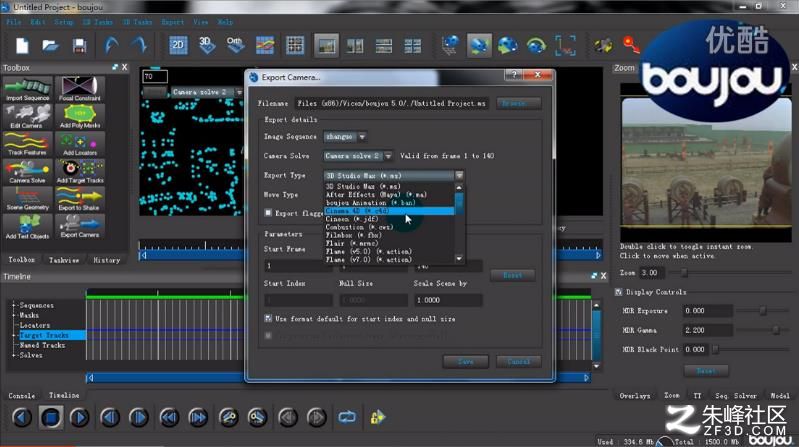Click Export Camera tool in Toolbox

point(79,227)
